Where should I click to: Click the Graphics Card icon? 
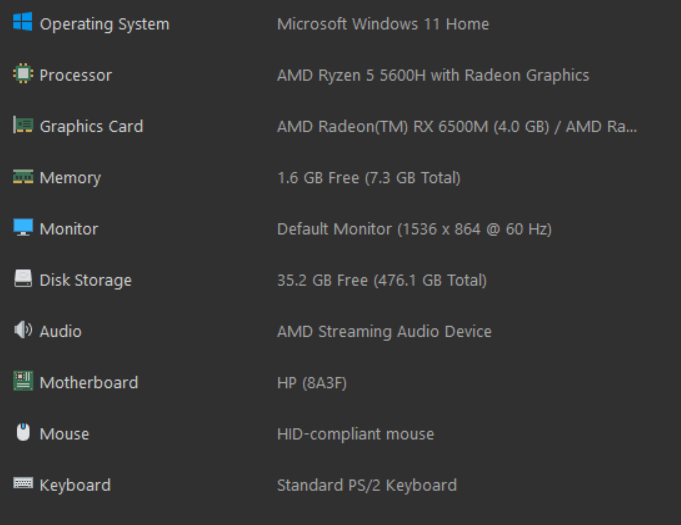tap(22, 125)
